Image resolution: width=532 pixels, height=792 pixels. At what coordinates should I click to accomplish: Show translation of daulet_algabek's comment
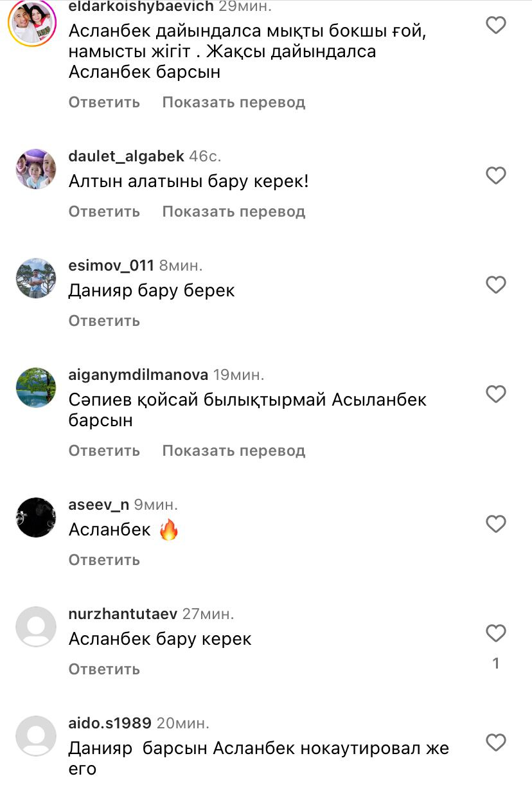pos(233,212)
